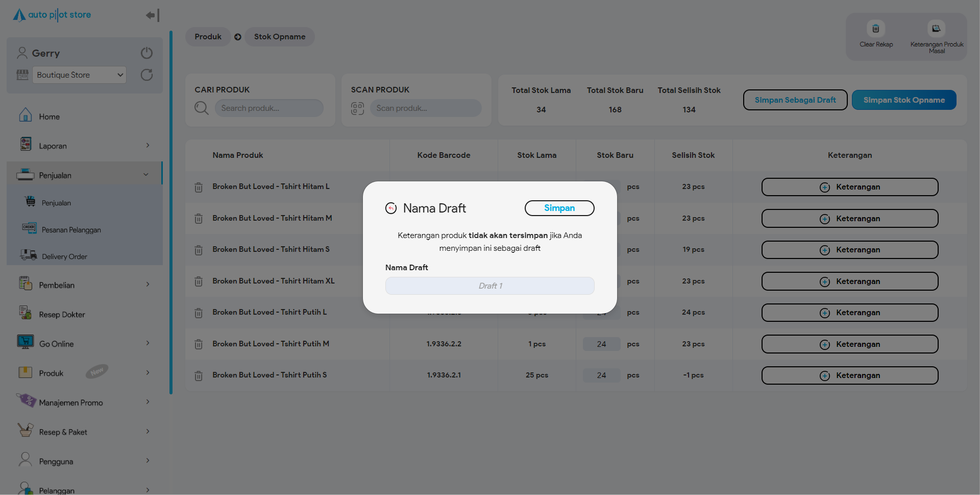The image size is (980, 495).
Task: Click the Produk breadcrumb
Action: [x=208, y=37]
